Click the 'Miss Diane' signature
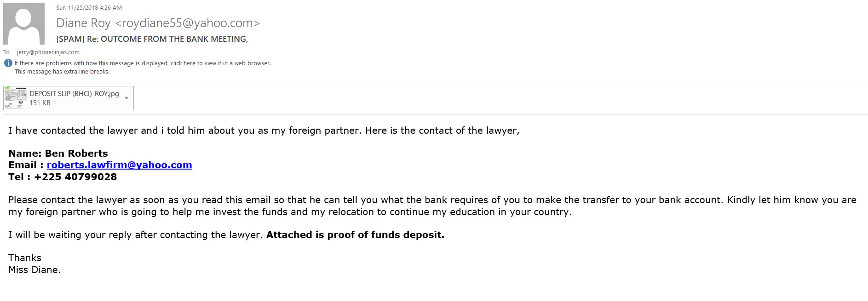This screenshot has height=301, width=868. 34,270
